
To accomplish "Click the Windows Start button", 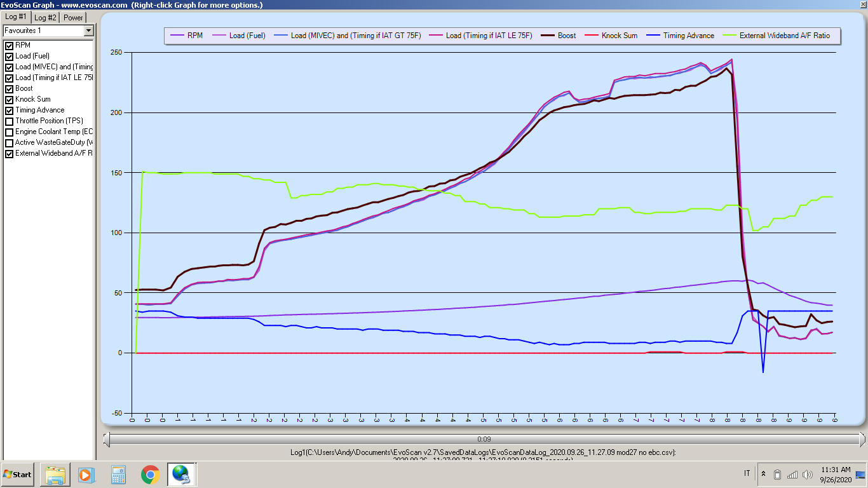I will (x=18, y=475).
